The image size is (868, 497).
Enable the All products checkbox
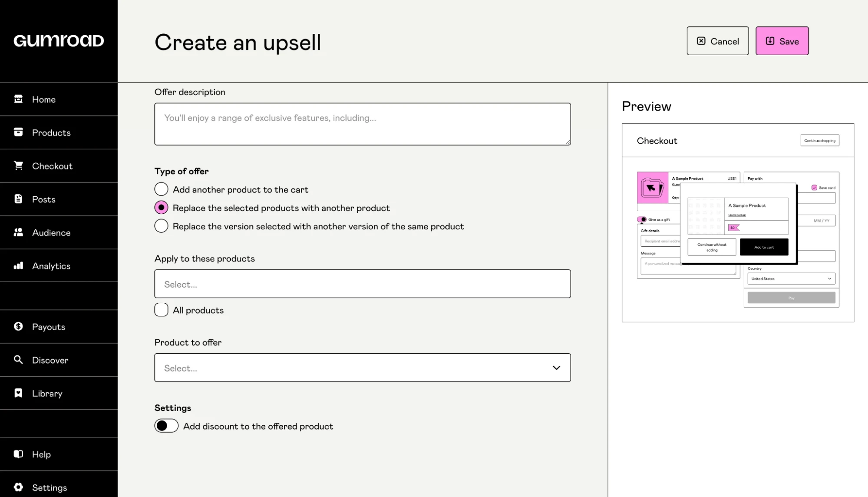pos(161,309)
